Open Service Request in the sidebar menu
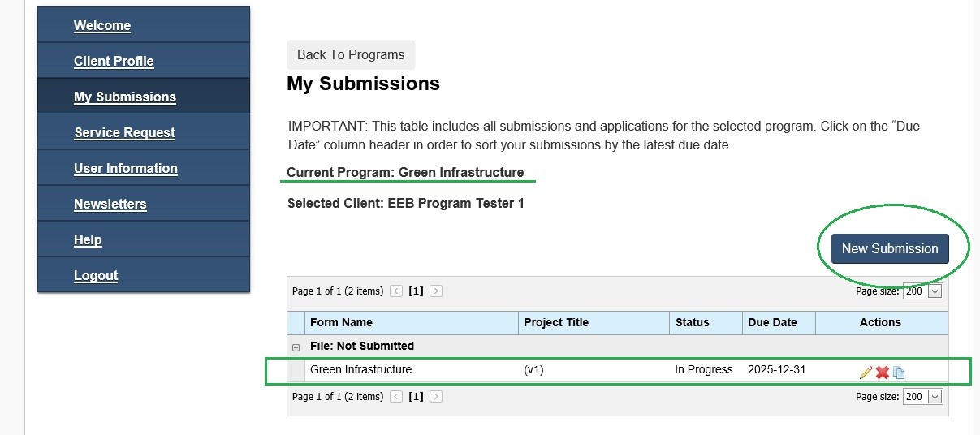Image resolution: width=980 pixels, height=448 pixels. coord(125,132)
